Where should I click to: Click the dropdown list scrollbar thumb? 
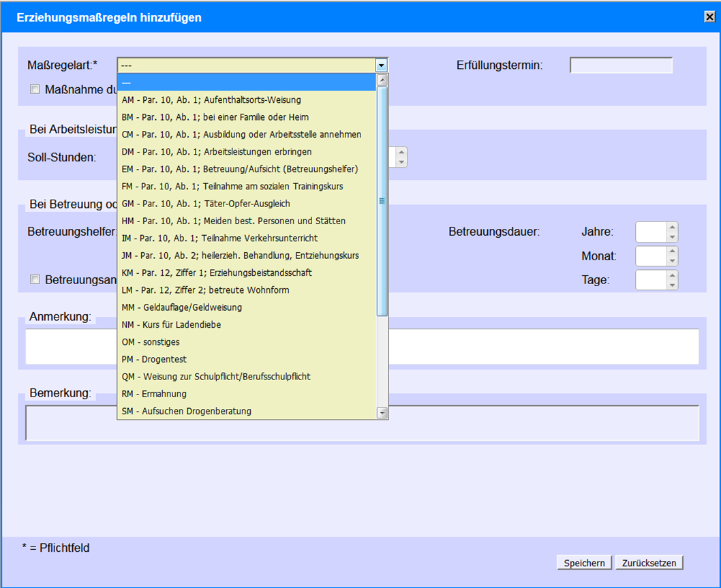point(382,201)
